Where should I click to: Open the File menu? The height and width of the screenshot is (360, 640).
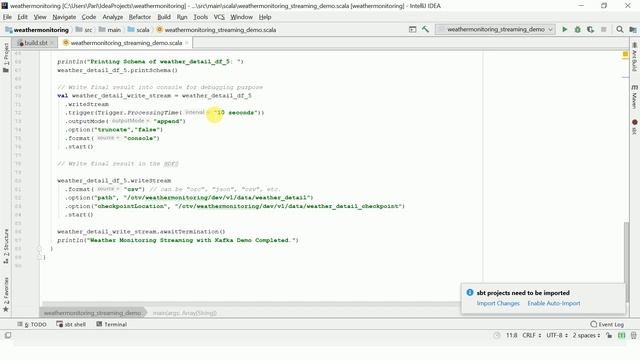[7, 17]
